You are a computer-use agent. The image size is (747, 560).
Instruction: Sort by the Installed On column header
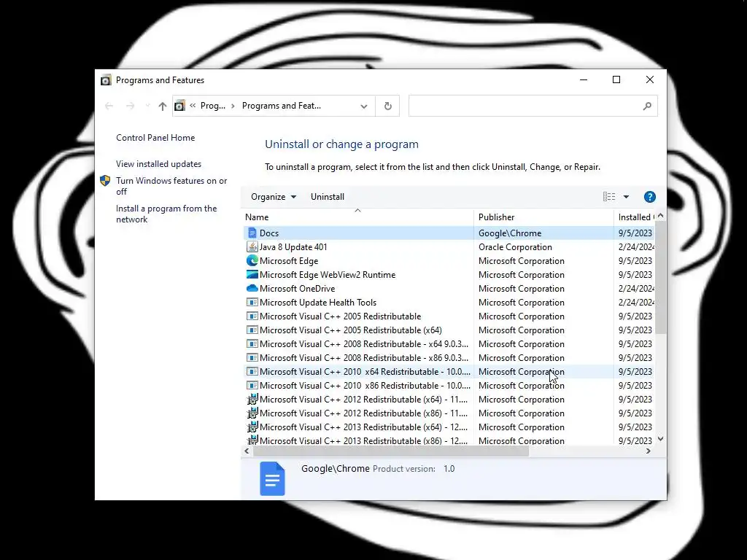(x=635, y=217)
